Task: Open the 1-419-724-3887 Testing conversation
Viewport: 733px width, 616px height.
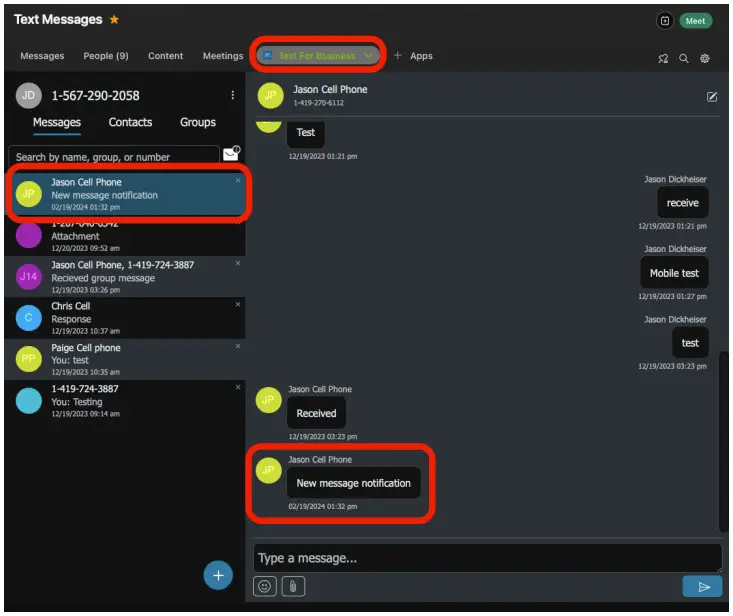Action: coord(125,401)
